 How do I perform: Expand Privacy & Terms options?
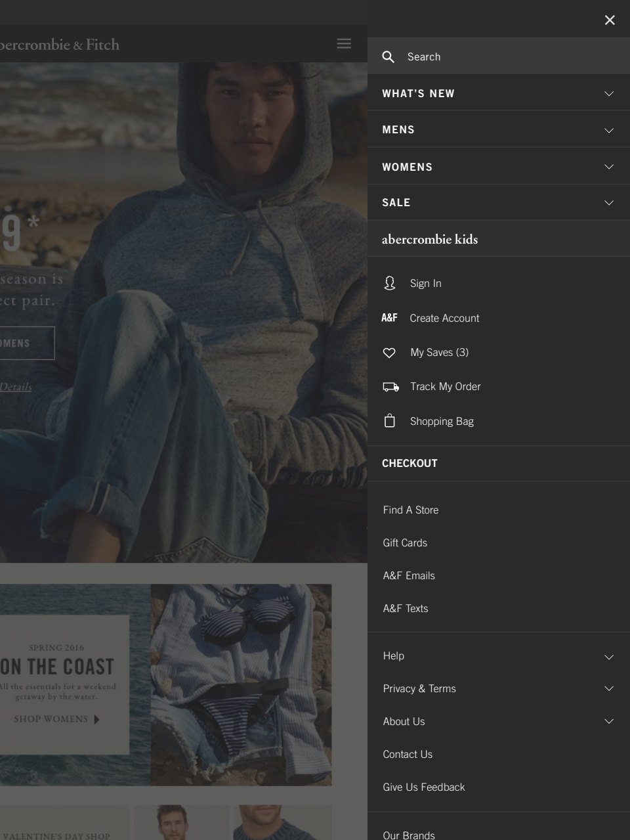click(x=608, y=688)
